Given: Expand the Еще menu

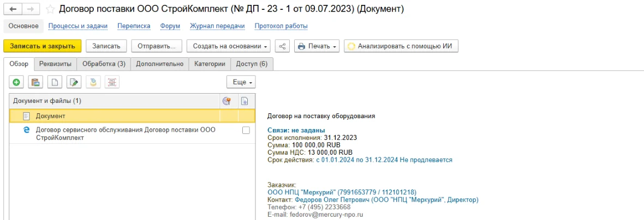Looking at the screenshot, I should (241, 82).
